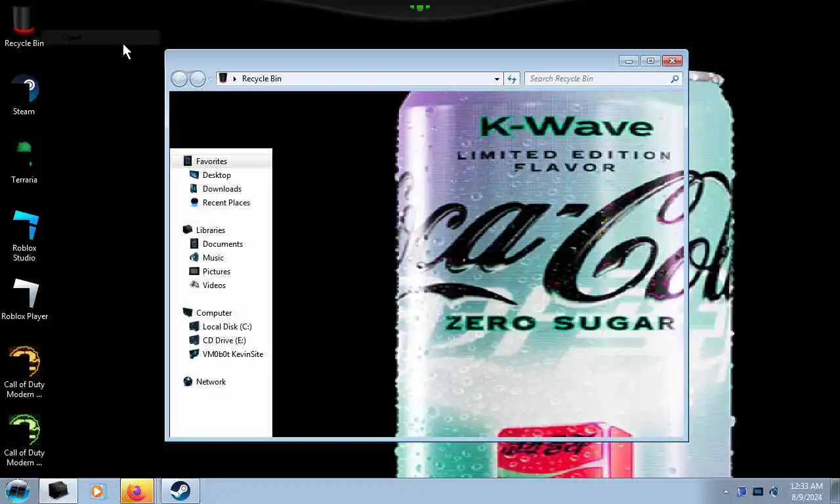840x504 pixels.
Task: Open Steam from the taskbar
Action: click(x=180, y=491)
